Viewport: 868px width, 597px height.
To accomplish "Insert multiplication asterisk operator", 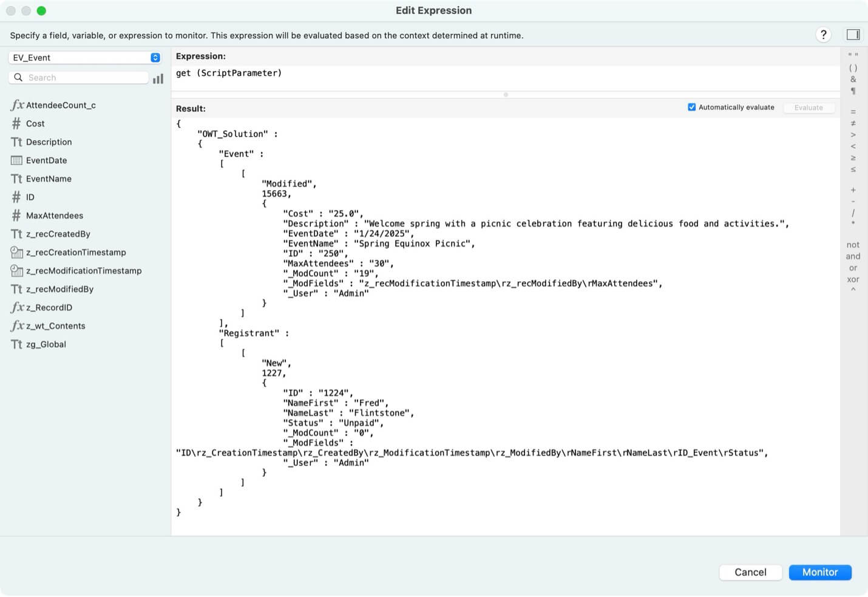I will coord(853,223).
